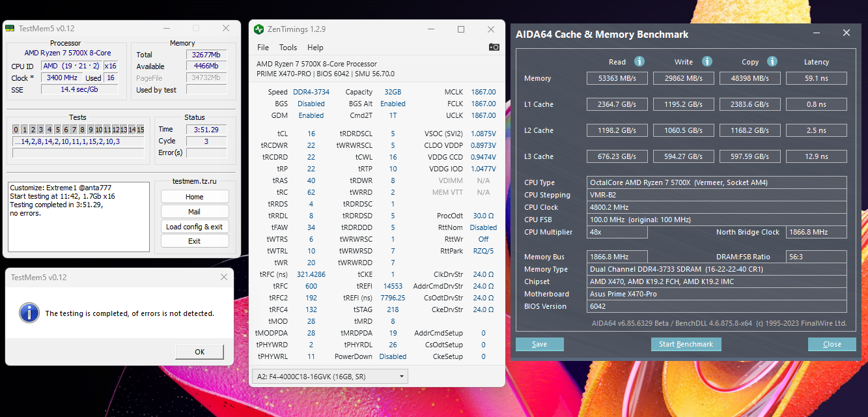
Task: Click the Memory Read result 53363 MB/s
Action: point(617,78)
